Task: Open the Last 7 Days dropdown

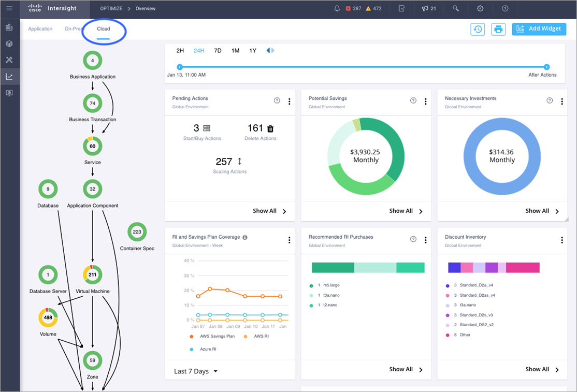Action: 196,371
